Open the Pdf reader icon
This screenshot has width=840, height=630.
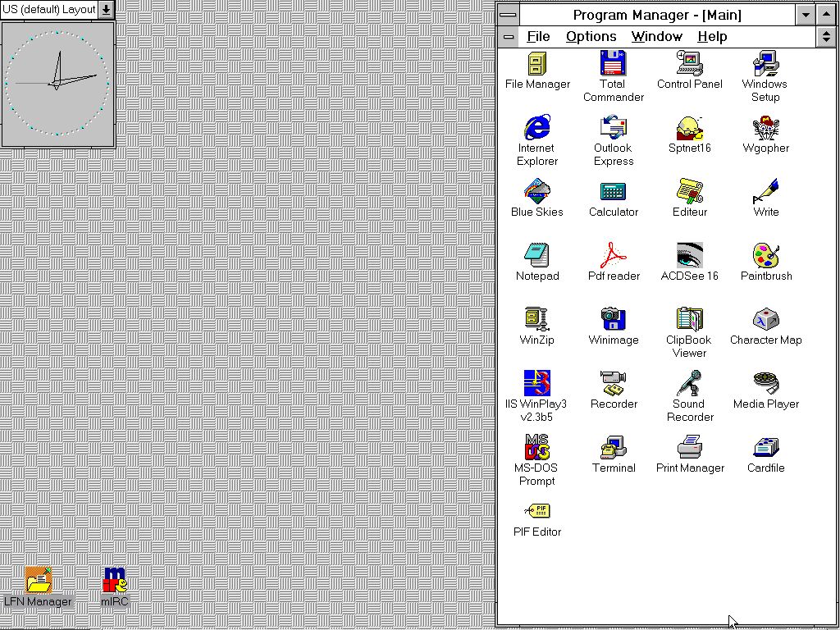(x=613, y=256)
